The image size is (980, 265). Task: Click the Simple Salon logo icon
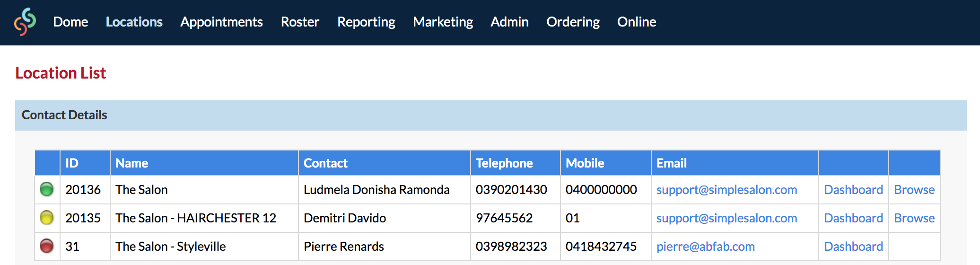25,22
